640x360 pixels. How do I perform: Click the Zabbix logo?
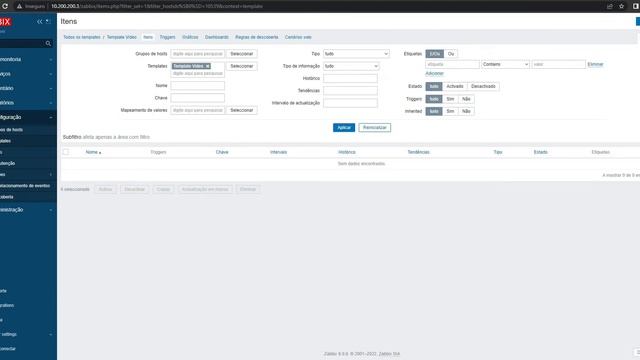5,22
